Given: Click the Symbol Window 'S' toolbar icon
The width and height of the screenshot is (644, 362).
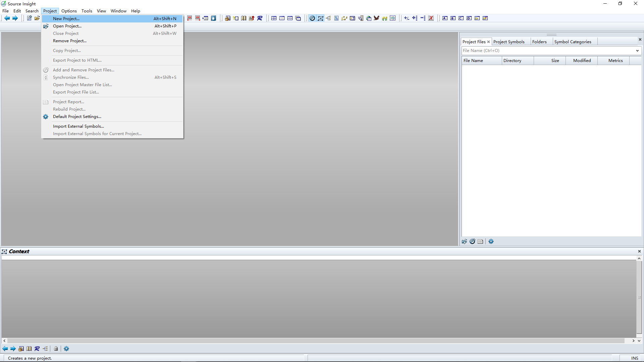Looking at the screenshot, I should tap(336, 18).
